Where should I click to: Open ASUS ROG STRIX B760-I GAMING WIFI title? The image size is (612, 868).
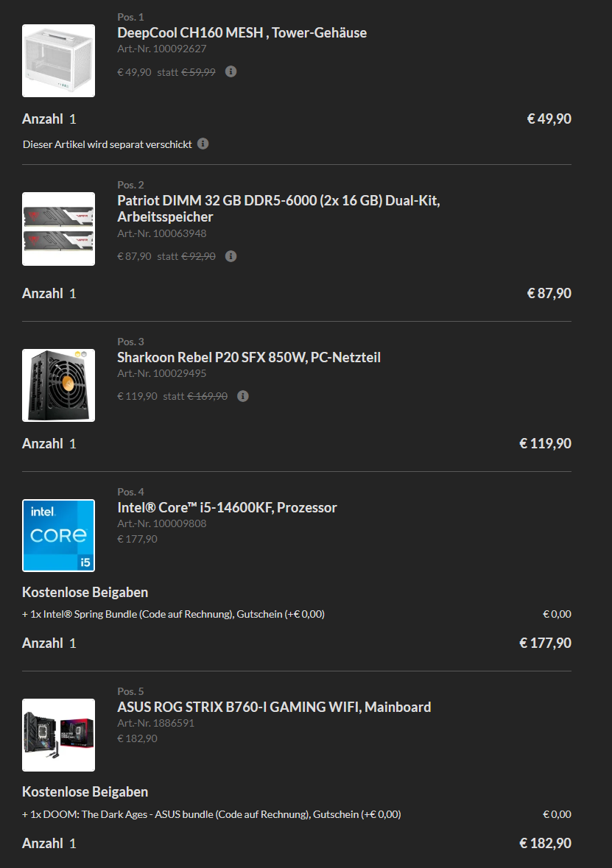274,707
